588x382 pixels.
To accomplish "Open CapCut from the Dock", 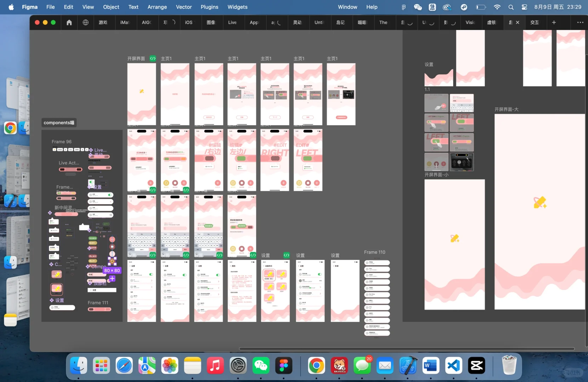I will click(476, 365).
